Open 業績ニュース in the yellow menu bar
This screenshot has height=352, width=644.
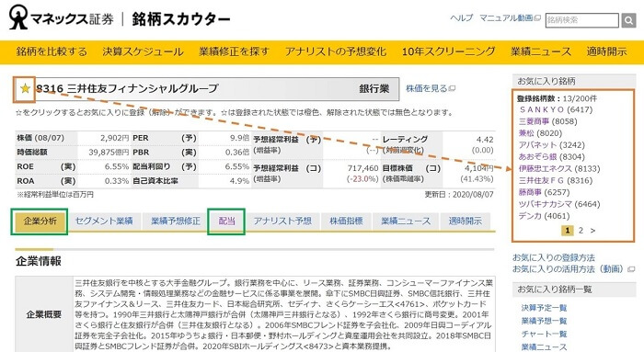point(541,51)
